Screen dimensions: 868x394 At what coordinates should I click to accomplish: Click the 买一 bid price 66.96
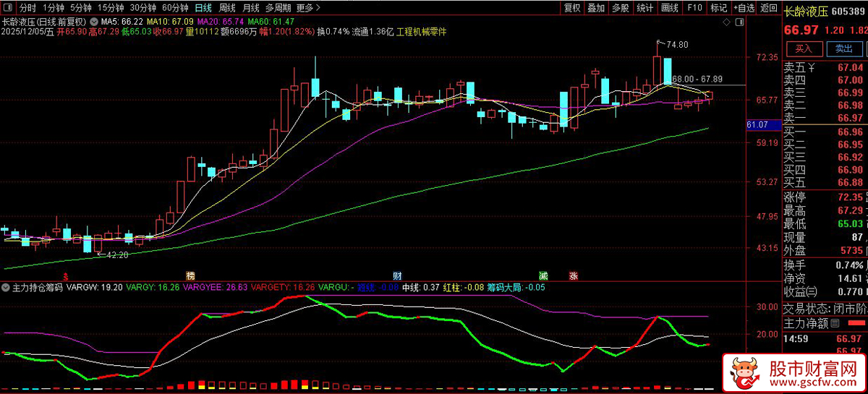pos(850,132)
